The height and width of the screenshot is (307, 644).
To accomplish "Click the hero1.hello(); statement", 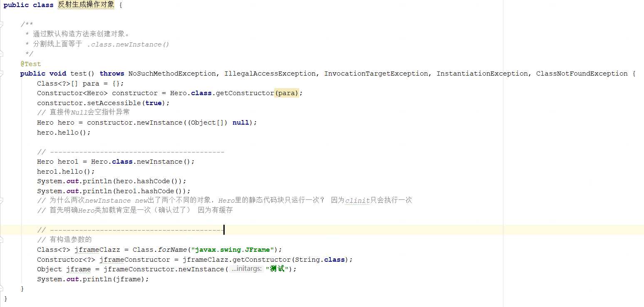I will click(x=66, y=171).
